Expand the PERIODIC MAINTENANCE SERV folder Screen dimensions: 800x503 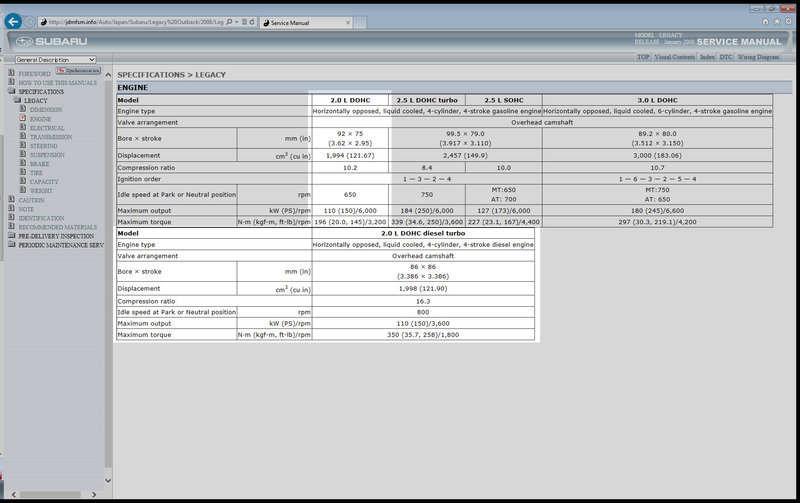(12, 244)
